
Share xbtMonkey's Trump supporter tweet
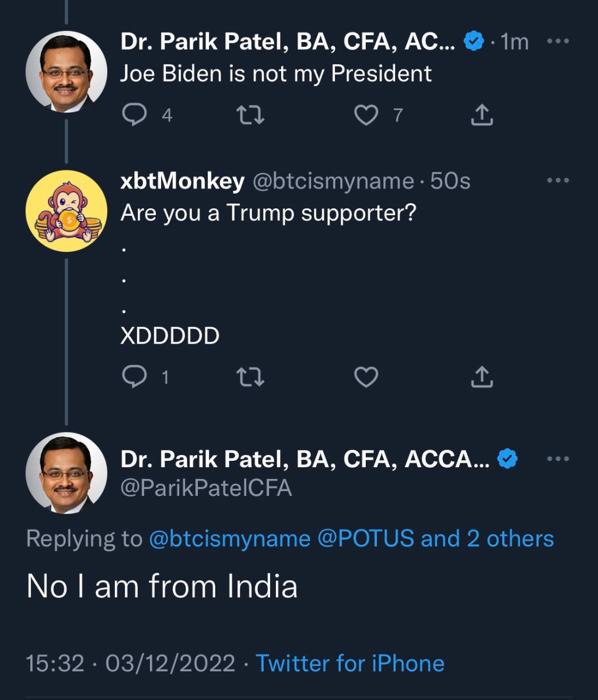[482, 378]
